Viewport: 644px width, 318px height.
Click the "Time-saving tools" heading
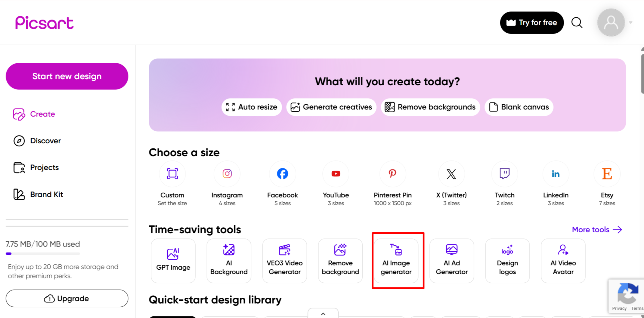[195, 230]
